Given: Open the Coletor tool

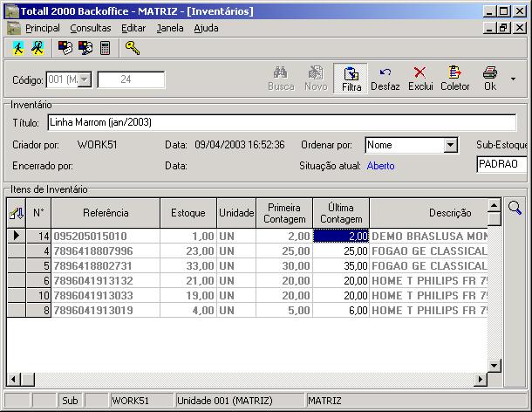Looking at the screenshot, I should point(454,79).
